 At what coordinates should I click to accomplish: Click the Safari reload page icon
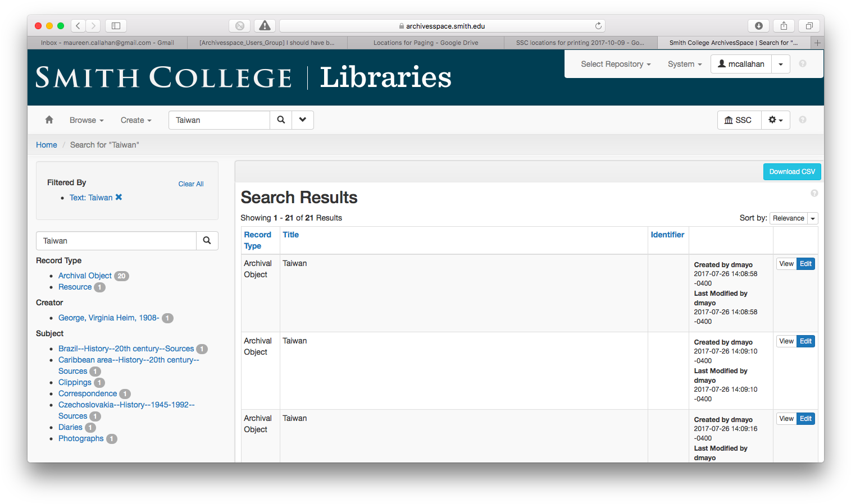pos(598,26)
